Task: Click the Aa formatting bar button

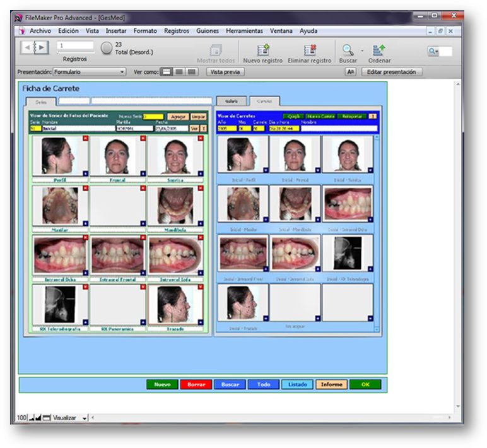Action: tap(350, 72)
